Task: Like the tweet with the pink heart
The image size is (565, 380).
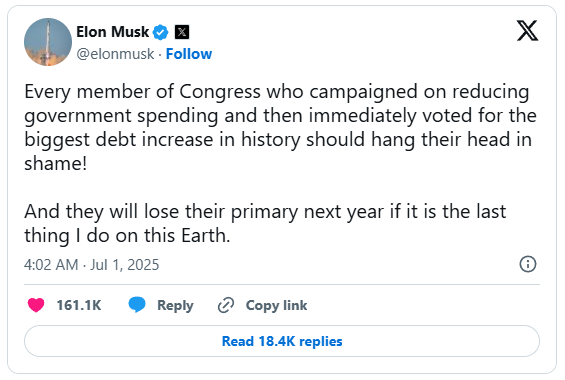Action: [36, 305]
